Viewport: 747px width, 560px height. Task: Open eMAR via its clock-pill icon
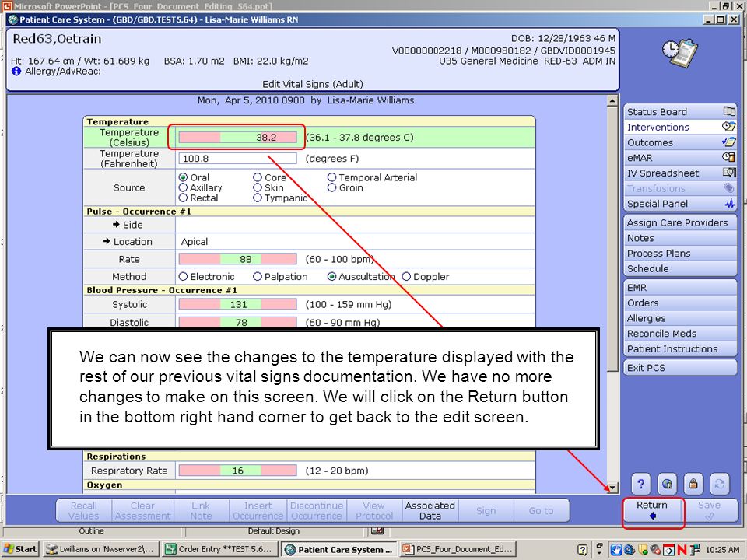point(729,157)
